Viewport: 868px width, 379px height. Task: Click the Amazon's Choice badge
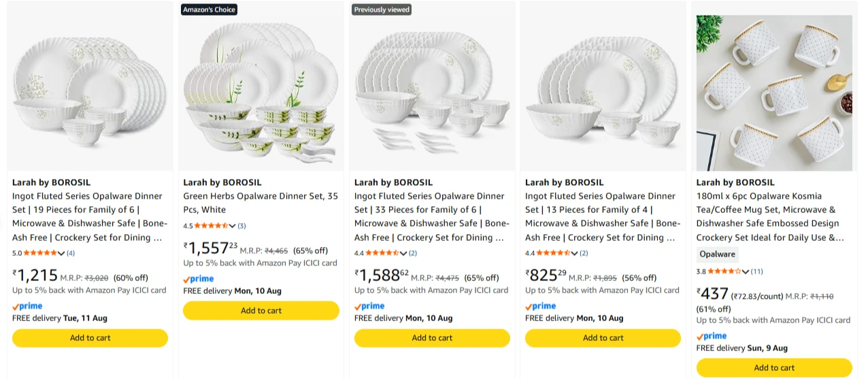[x=209, y=10]
